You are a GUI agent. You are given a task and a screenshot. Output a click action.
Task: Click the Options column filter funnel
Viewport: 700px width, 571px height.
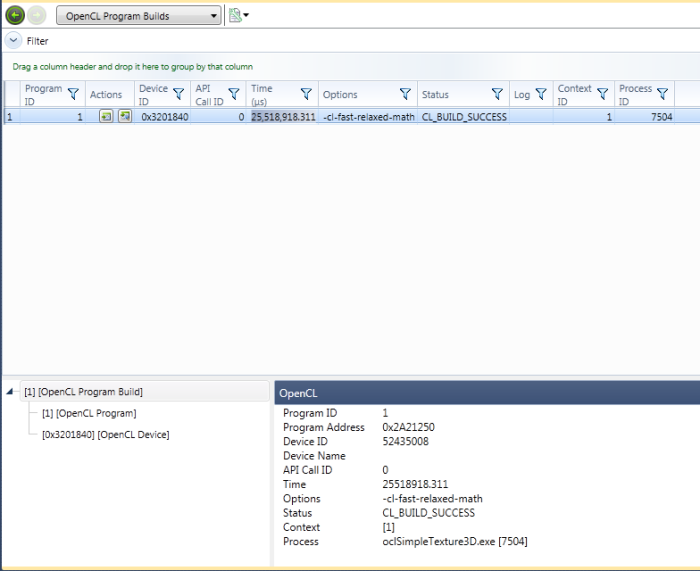[405, 94]
